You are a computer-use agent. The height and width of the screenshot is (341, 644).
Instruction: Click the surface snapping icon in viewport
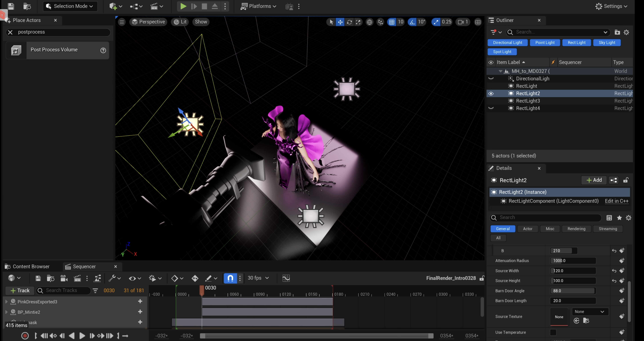[380, 22]
